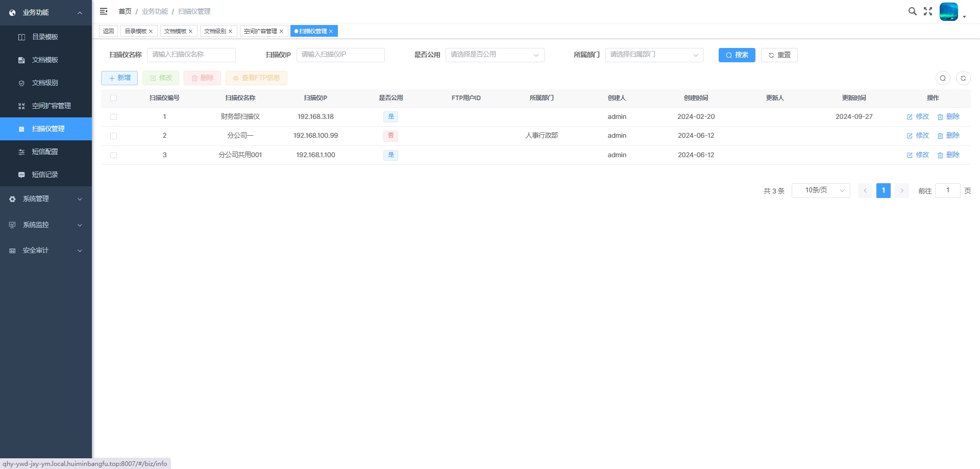Toggle fullscreen mode icon
This screenshot has height=469, width=980.
[x=928, y=11]
